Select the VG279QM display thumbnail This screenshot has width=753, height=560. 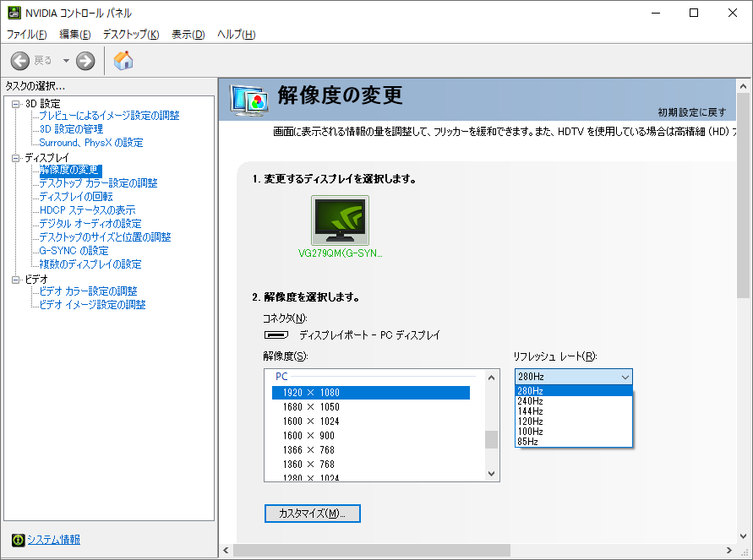click(x=340, y=220)
